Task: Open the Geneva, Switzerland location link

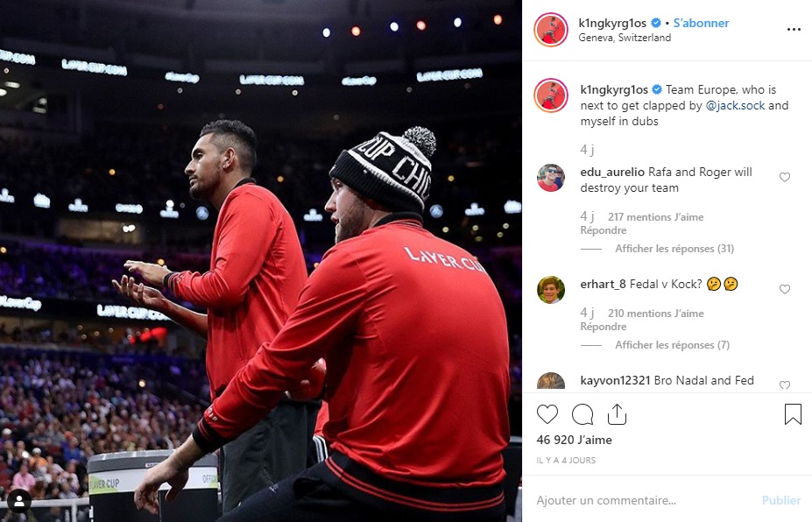Action: point(625,38)
